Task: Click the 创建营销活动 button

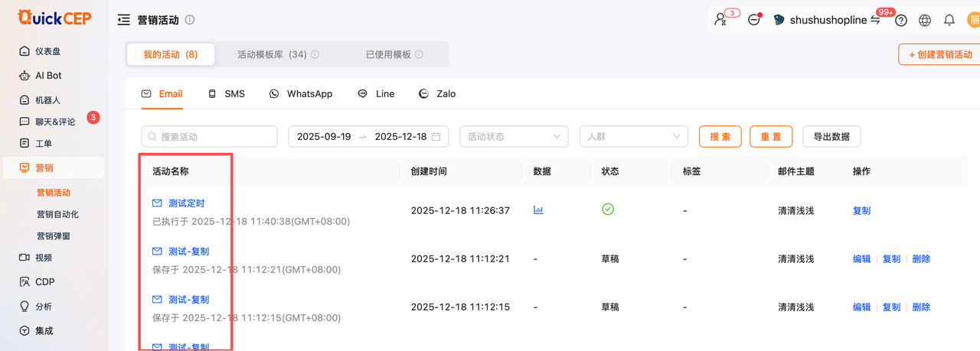Action: pyautogui.click(x=939, y=54)
